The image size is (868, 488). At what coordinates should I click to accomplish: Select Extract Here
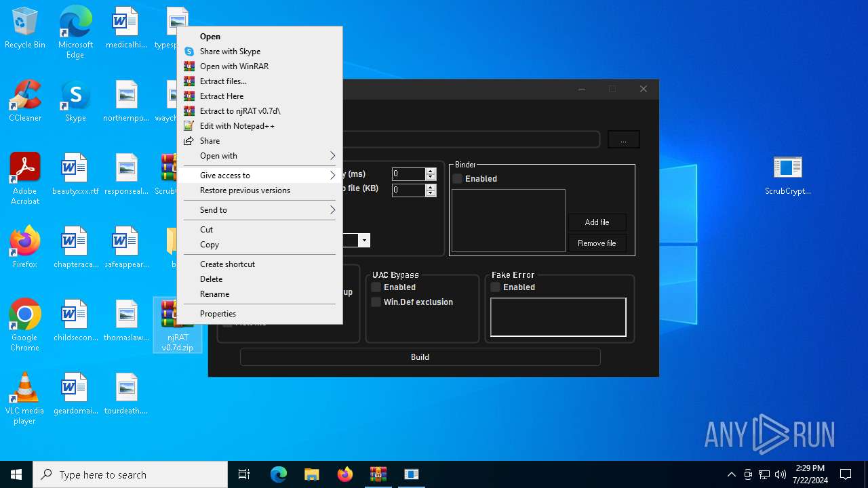click(x=260, y=96)
